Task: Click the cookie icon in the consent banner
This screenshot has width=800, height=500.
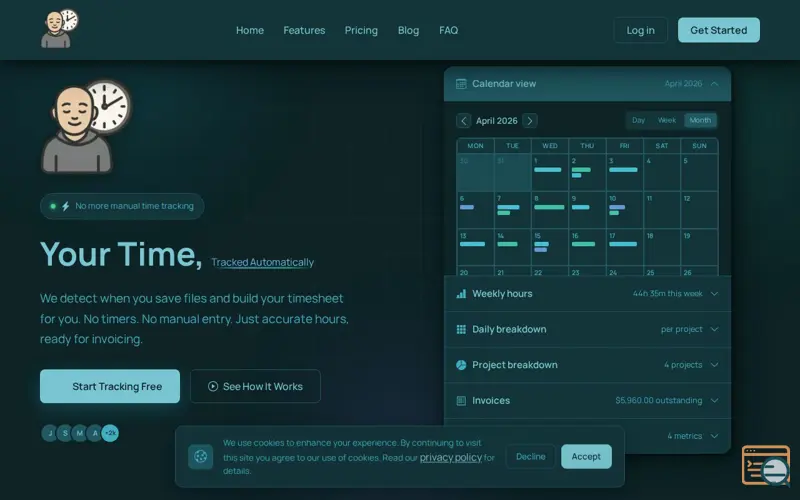Action: pos(201,456)
